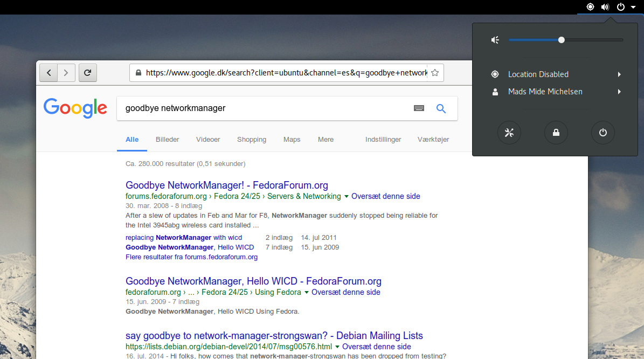
Task: Open Indstillinger search settings
Action: click(383, 140)
